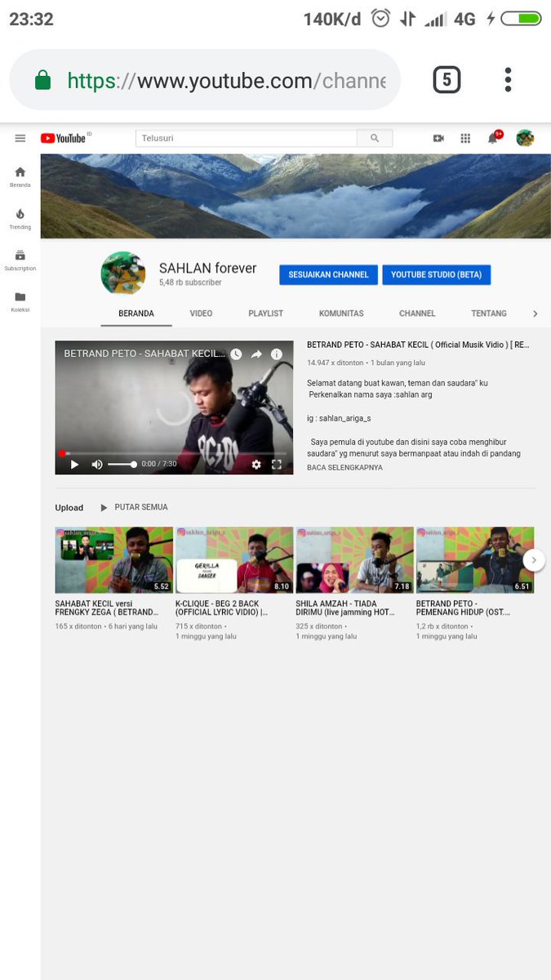
Task: Click the SAHLAN forever channel avatar
Action: [x=123, y=273]
